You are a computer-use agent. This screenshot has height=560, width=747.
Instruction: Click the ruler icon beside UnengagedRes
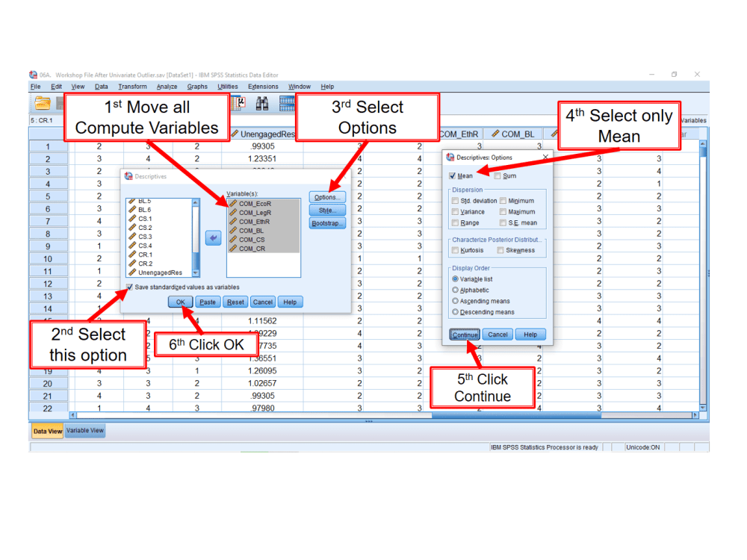pyautogui.click(x=132, y=273)
